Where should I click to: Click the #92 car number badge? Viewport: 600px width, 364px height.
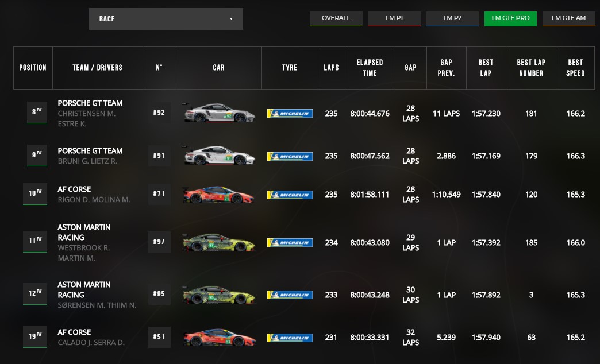pos(159,113)
